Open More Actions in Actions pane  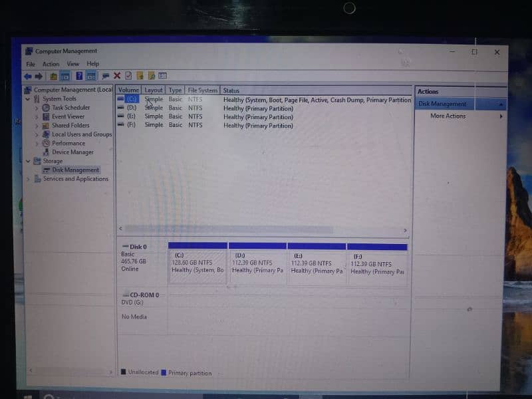coord(448,116)
